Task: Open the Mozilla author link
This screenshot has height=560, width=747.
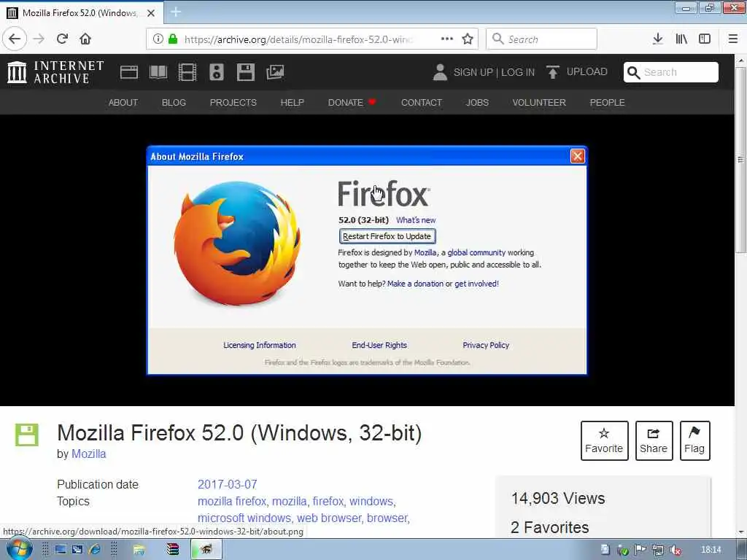Action: click(88, 454)
